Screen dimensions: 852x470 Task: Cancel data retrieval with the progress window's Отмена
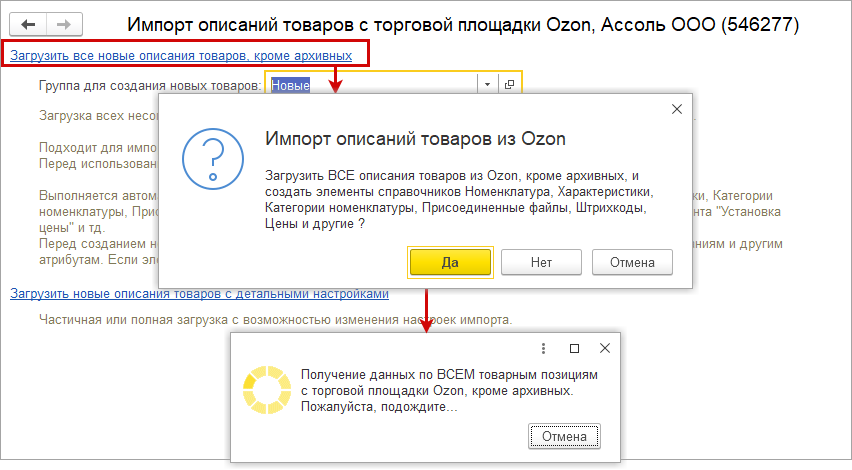(564, 437)
